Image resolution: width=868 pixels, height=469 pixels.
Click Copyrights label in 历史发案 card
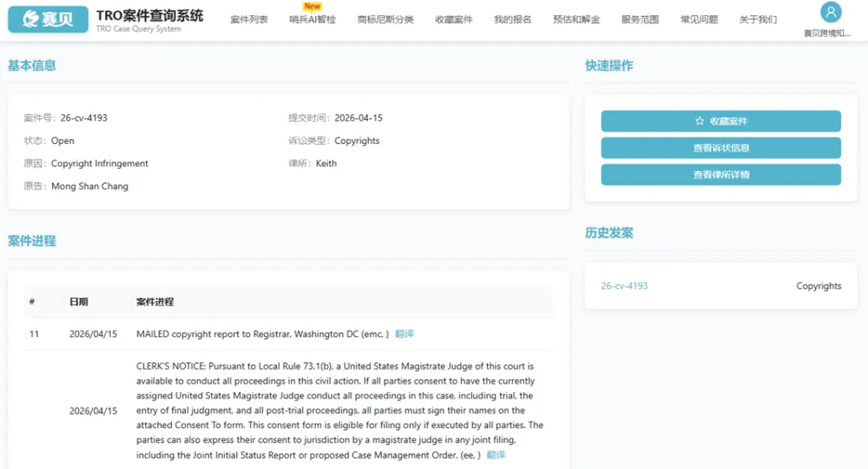819,286
